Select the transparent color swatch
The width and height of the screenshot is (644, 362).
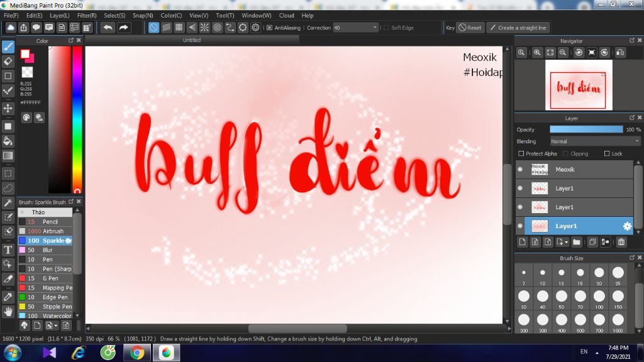(27, 72)
